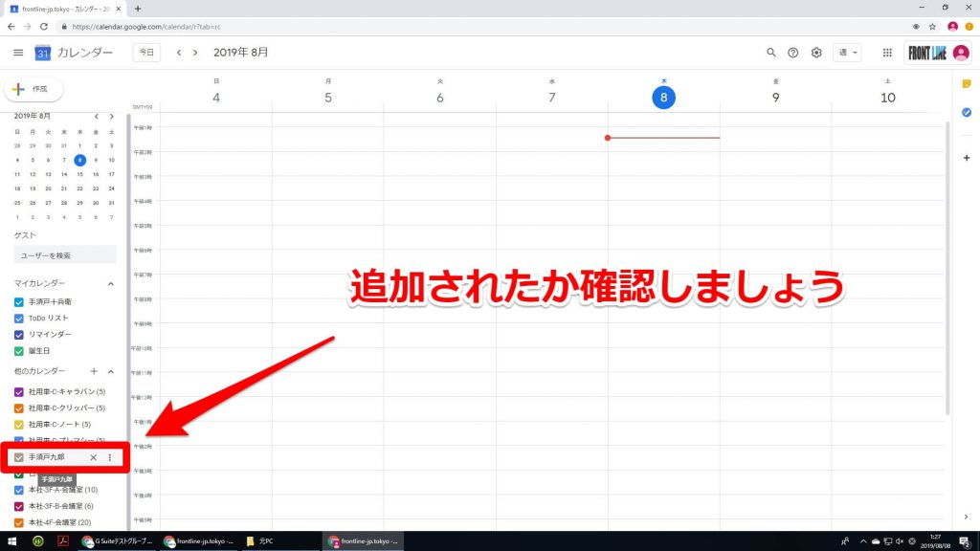This screenshot has width=980, height=551.
Task: Open settings gear icon
Action: (816, 53)
